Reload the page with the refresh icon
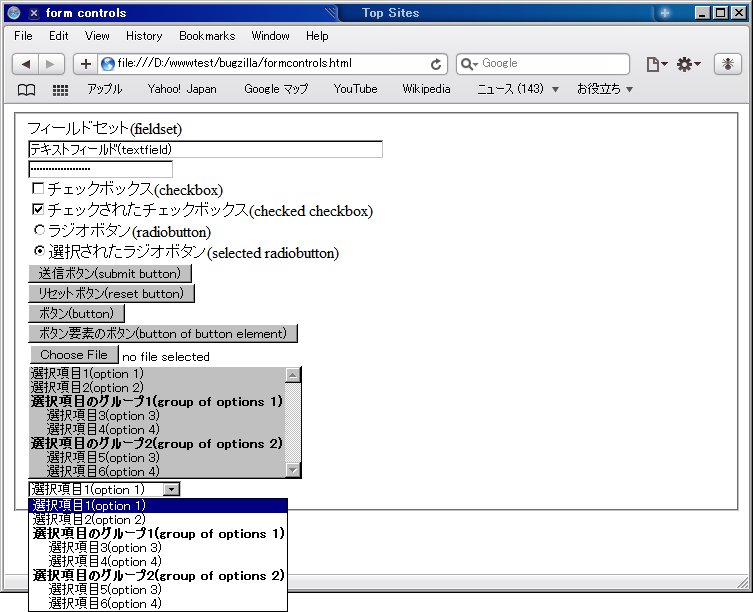The height and width of the screenshot is (612, 753). pos(436,64)
